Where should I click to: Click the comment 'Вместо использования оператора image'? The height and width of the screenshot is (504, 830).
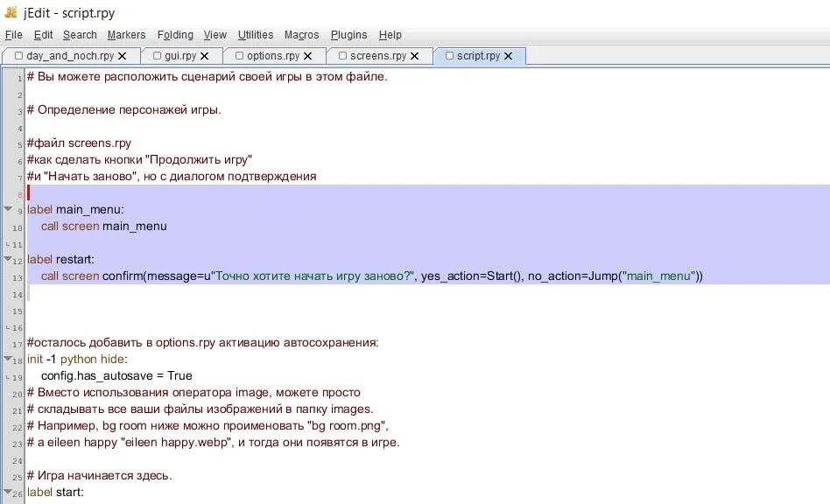click(193, 392)
